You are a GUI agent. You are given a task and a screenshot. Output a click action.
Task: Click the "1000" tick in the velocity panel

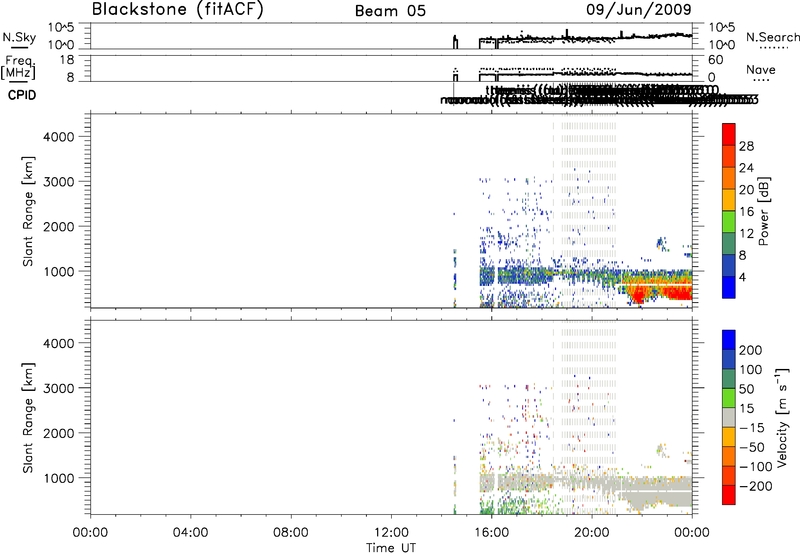pos(59,478)
